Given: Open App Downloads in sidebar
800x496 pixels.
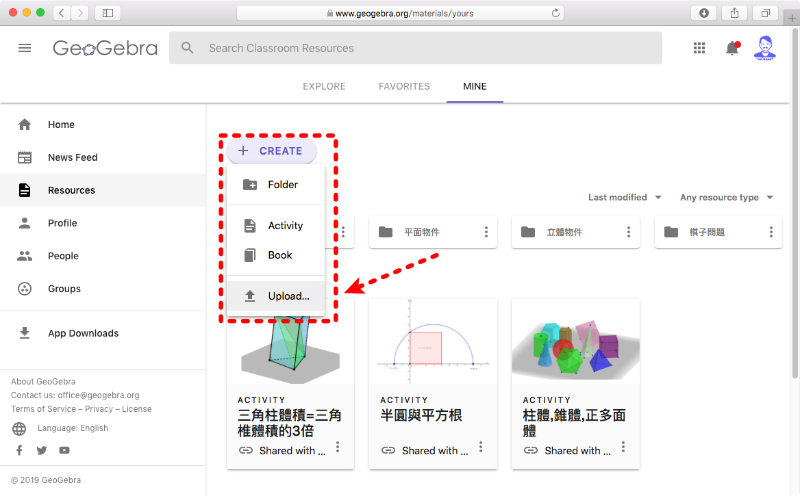Looking at the screenshot, I should [x=102, y=333].
